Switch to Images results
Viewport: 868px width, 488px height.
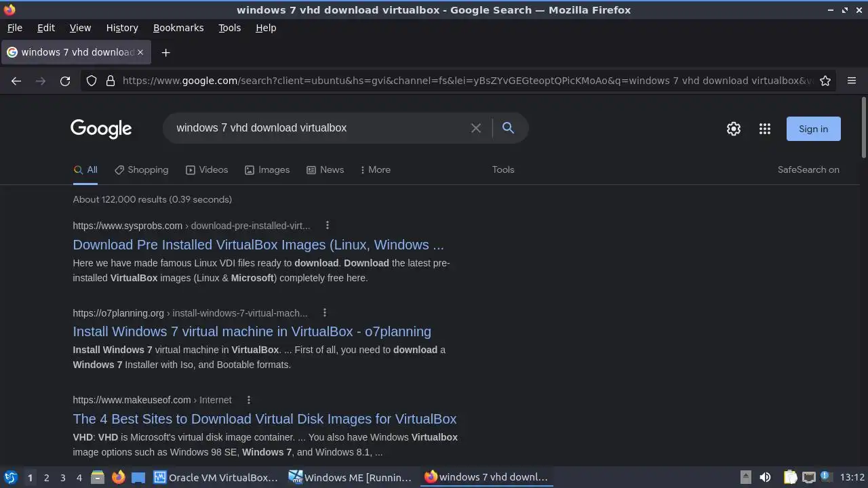(x=267, y=169)
